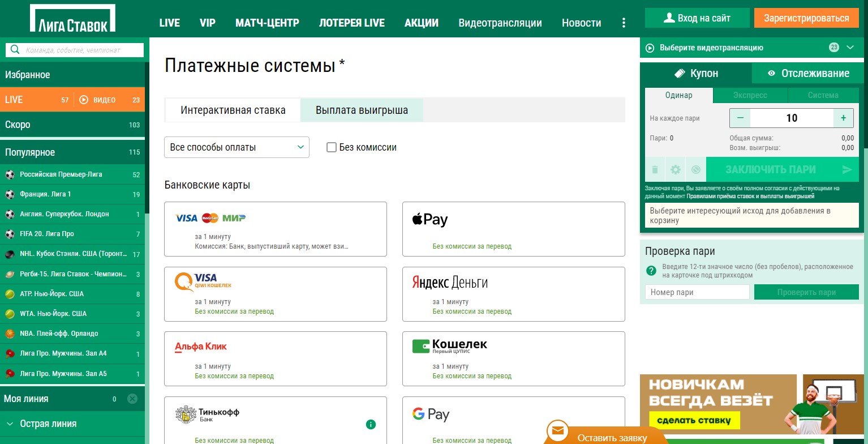The image size is (868, 444).
Task: Click the ЗАКЛЮЧИТЬ ПАРИ button
Action: point(783,169)
